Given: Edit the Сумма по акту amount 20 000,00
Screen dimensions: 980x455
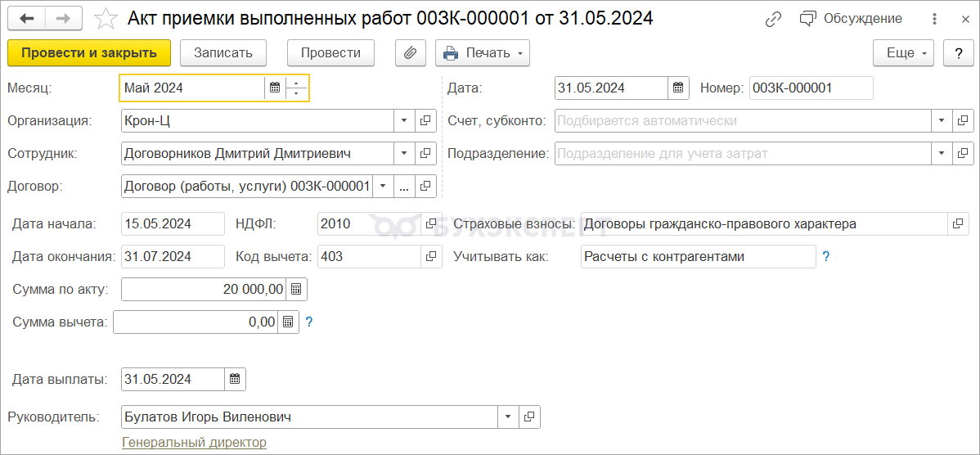Looking at the screenshot, I should pyautogui.click(x=203, y=290).
